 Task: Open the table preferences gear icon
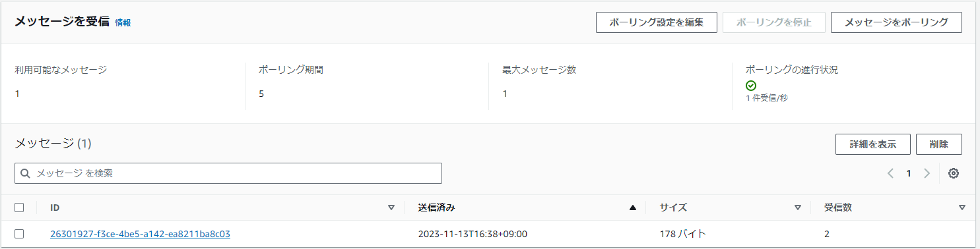(953, 173)
